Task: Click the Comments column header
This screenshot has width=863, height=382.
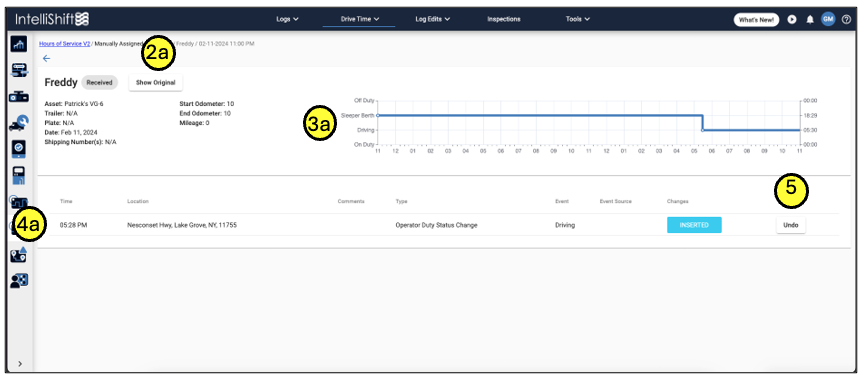Action: 351,201
